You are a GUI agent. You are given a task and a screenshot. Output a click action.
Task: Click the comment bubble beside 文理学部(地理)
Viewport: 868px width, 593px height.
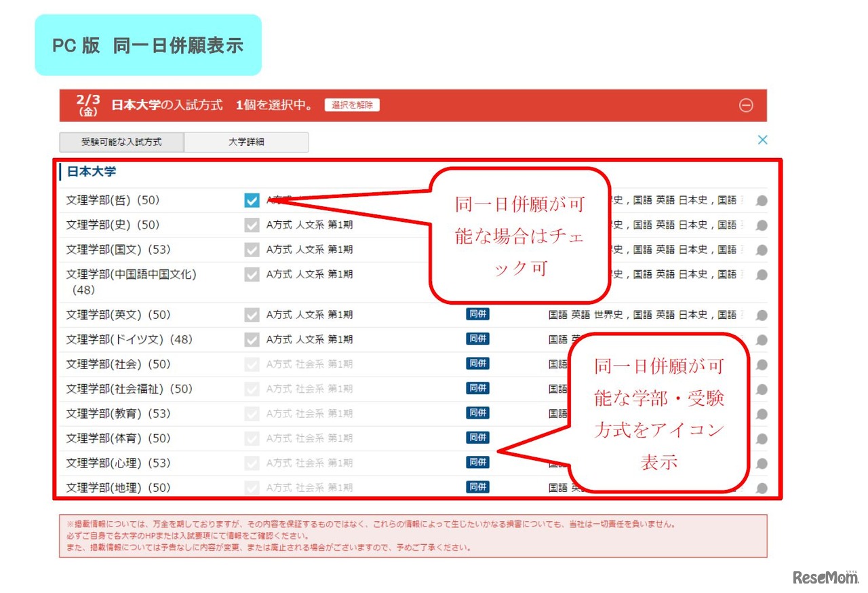click(761, 486)
